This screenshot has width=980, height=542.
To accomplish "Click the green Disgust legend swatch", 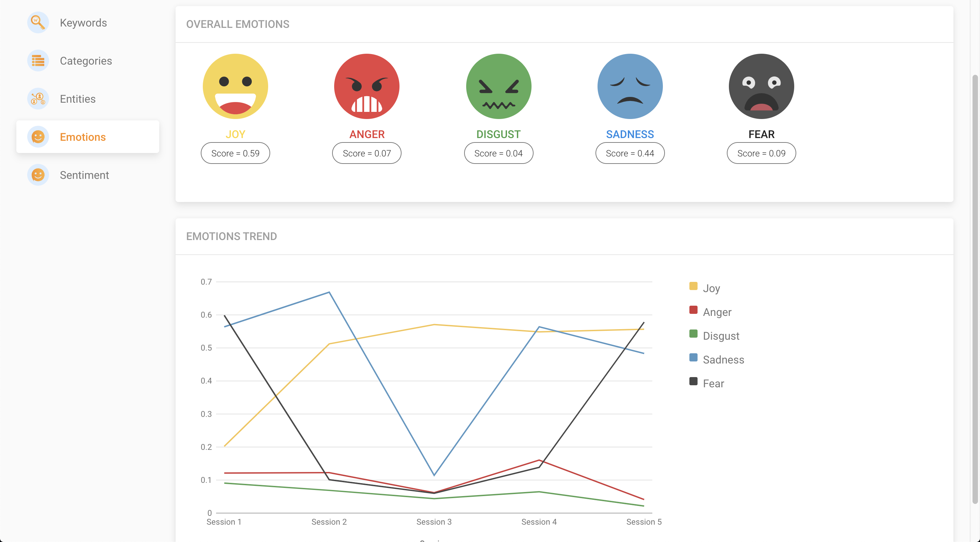I will tap(693, 334).
